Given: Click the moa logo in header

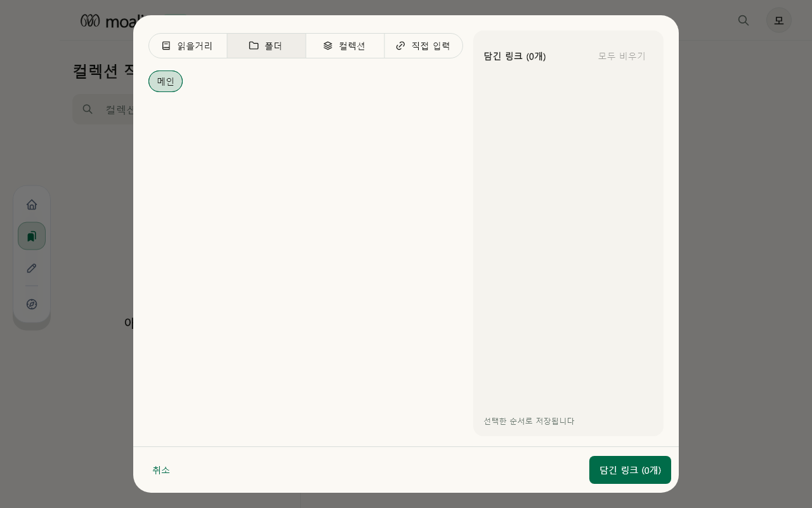Looking at the screenshot, I should coord(107,21).
